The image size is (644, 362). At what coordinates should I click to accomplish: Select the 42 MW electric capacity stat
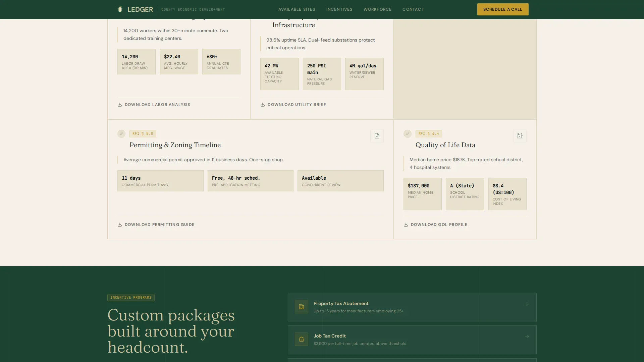click(279, 74)
